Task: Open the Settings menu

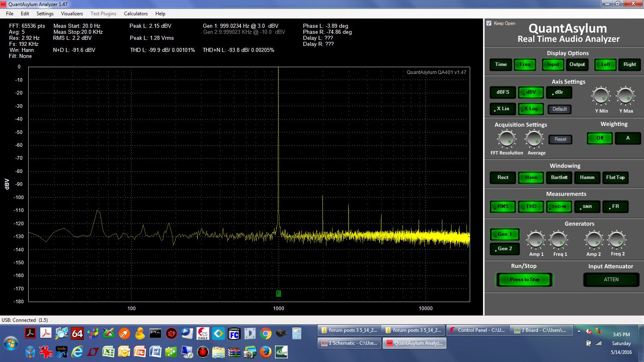Action: point(45,13)
